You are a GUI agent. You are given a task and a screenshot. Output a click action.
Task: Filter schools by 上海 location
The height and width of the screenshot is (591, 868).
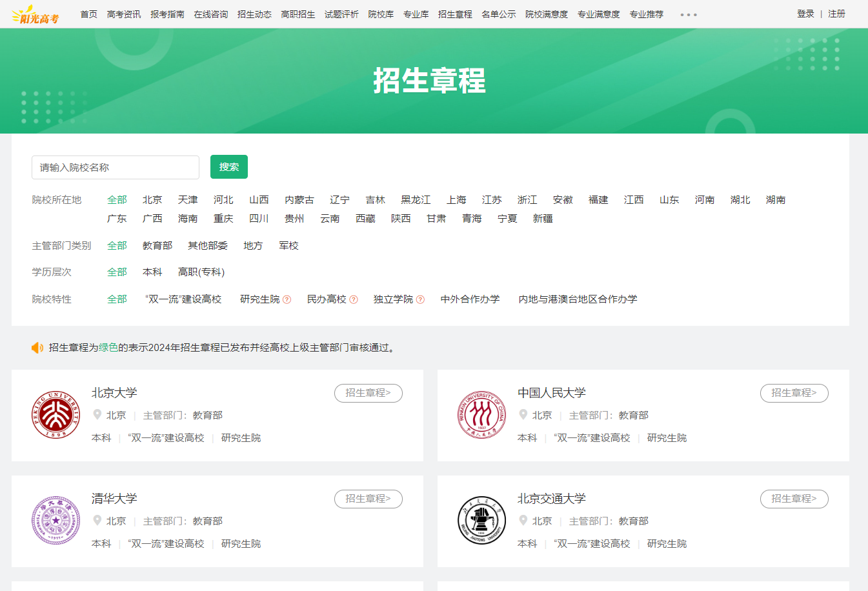point(456,200)
